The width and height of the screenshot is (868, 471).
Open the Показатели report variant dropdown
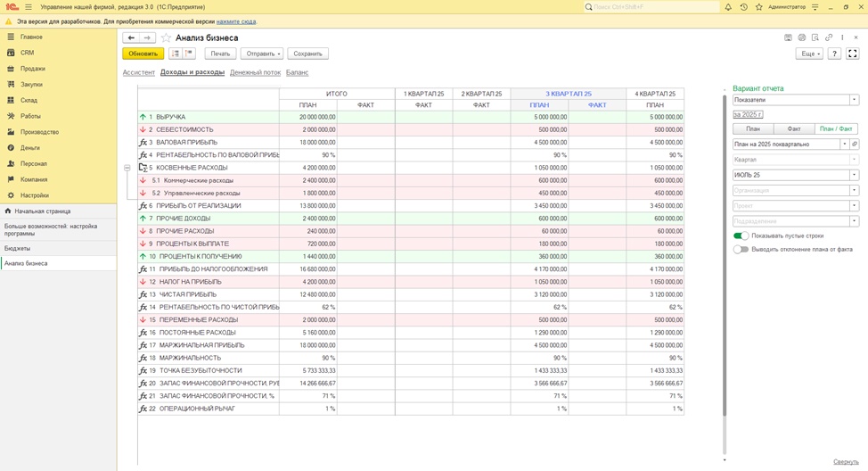(854, 100)
